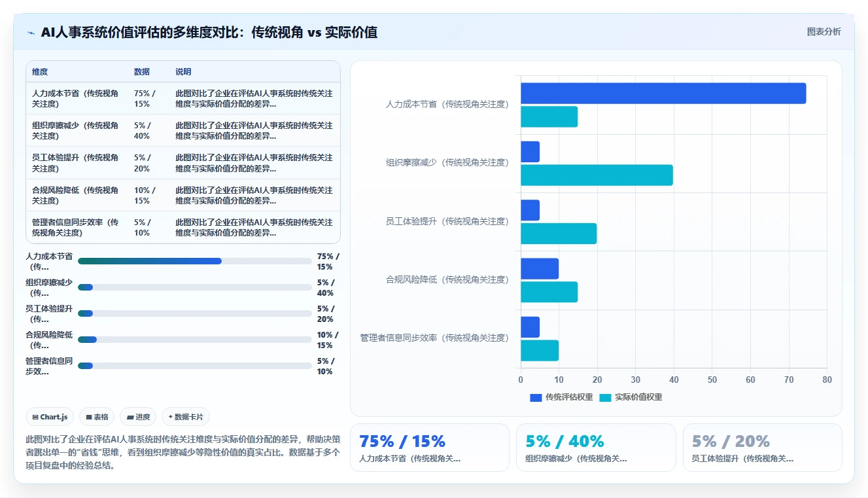Screen dimensions: 868x498
Task: Open the 5% / 20% data card
Action: point(763,448)
